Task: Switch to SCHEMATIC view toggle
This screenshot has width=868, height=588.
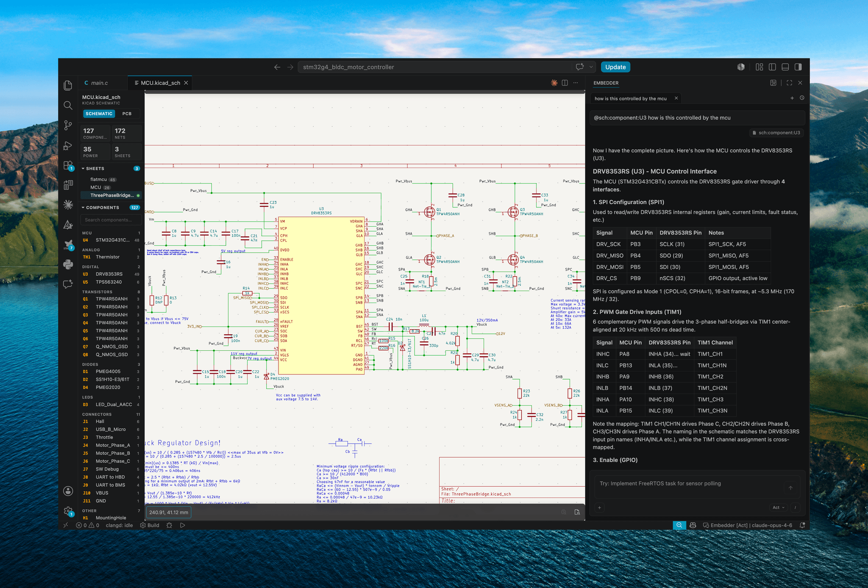Action: pos(99,114)
